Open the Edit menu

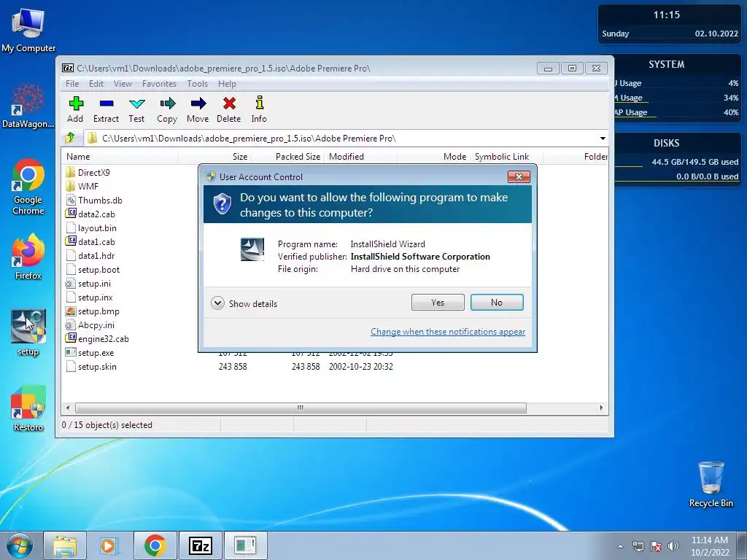[96, 84]
